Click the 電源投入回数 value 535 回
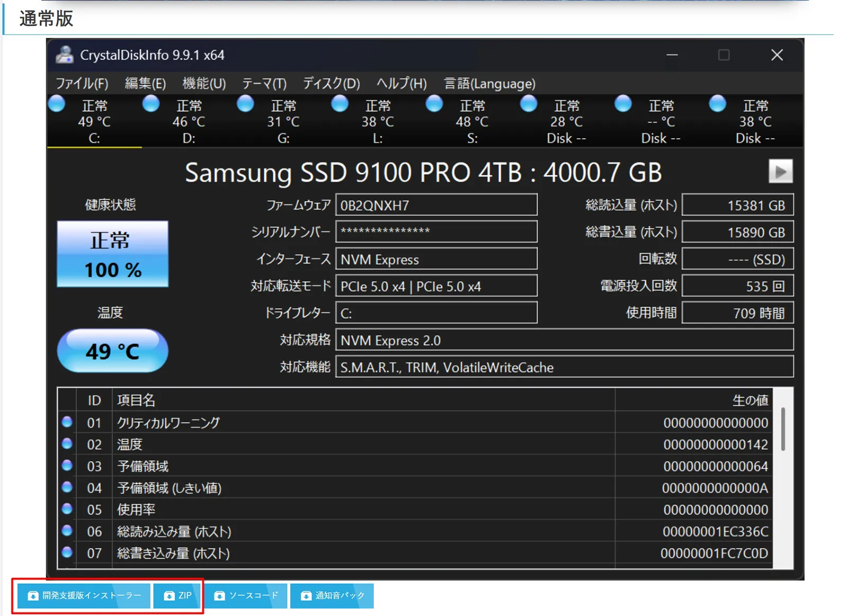 click(x=737, y=286)
